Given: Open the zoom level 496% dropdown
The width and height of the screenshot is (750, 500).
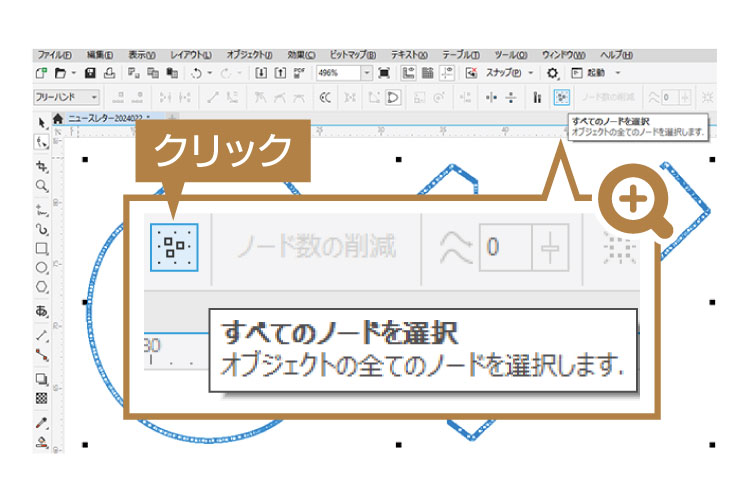Looking at the screenshot, I should (x=367, y=73).
